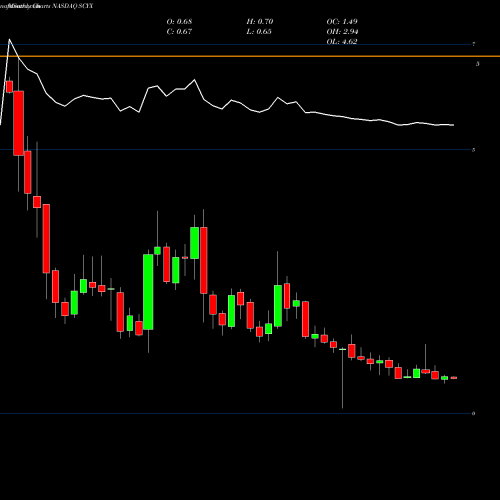Click the last candlestick on the right

[x=454, y=378]
